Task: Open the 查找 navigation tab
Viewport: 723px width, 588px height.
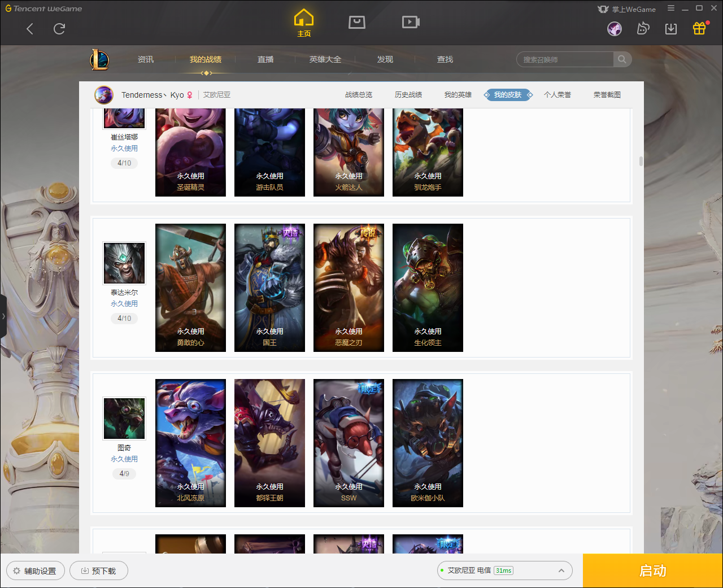Action: tap(445, 59)
